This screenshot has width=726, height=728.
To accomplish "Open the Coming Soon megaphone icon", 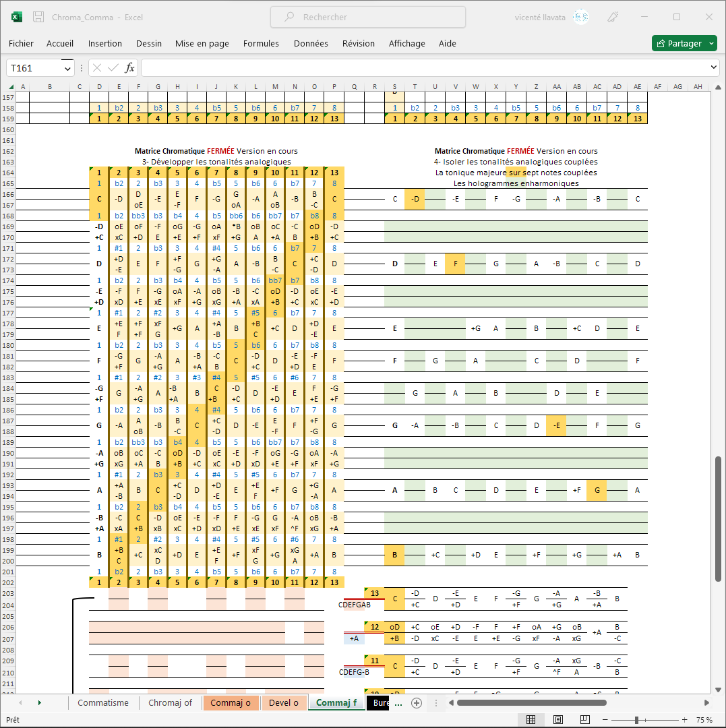I will (613, 17).
